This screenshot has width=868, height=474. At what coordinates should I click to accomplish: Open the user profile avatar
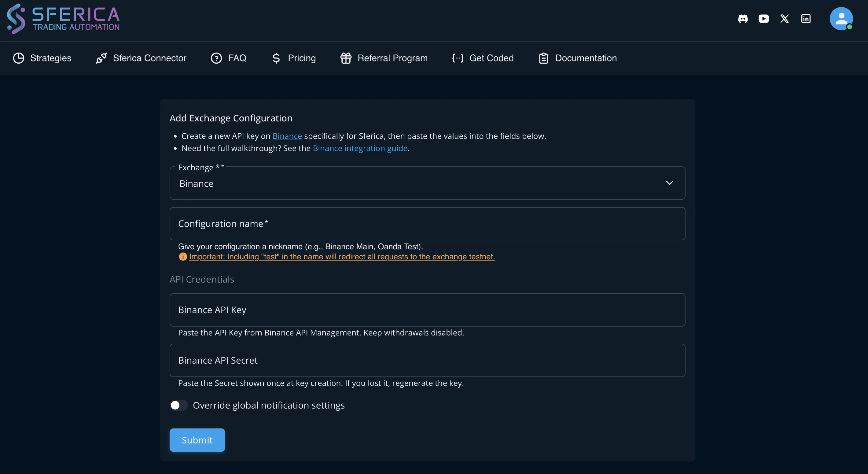[841, 19]
